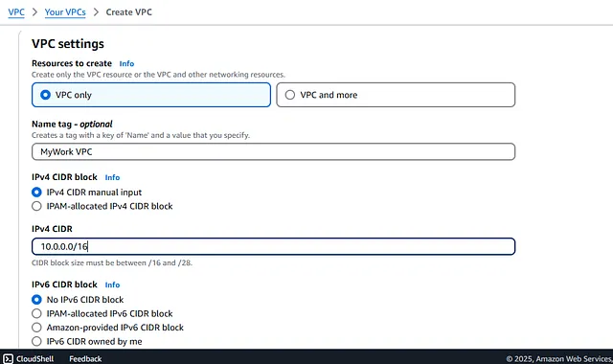The height and width of the screenshot is (364, 613).
Task: Click breadcrumb chevron after Your VPCs
Action: coord(96,12)
